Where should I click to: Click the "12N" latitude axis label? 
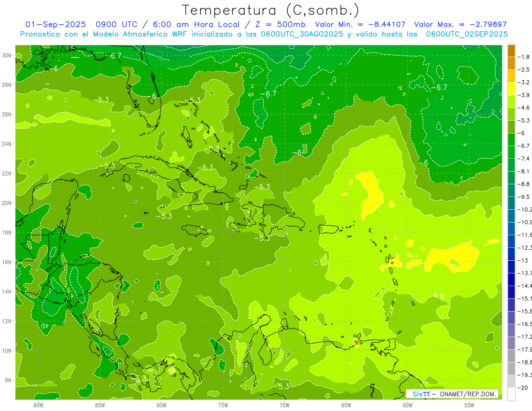pyautogui.click(x=6, y=321)
